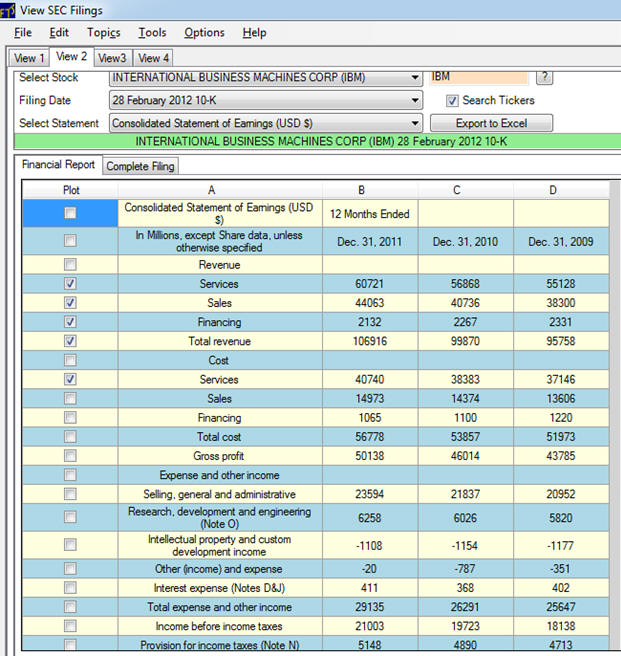Toggle the Search Tickers checkbox
621x656 pixels.
[452, 101]
